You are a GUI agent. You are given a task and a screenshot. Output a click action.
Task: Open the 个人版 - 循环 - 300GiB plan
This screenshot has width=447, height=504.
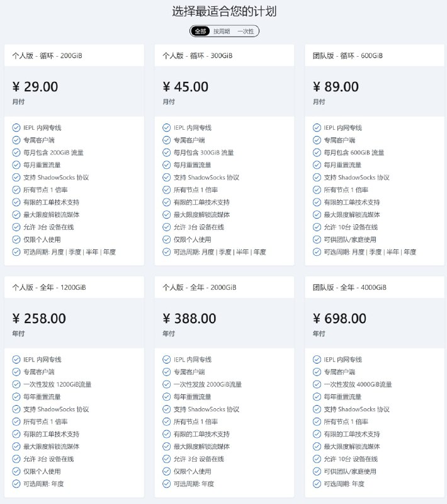pos(198,55)
